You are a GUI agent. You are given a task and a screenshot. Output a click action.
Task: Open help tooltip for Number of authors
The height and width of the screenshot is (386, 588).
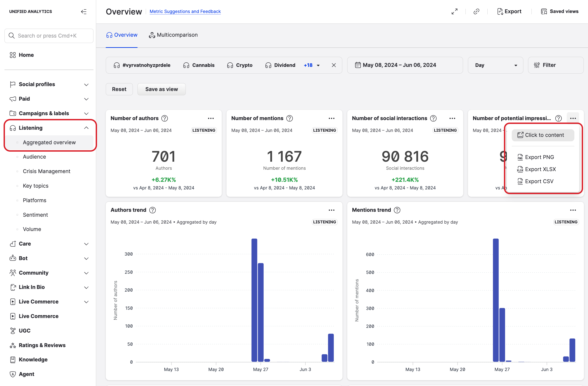[x=165, y=118]
